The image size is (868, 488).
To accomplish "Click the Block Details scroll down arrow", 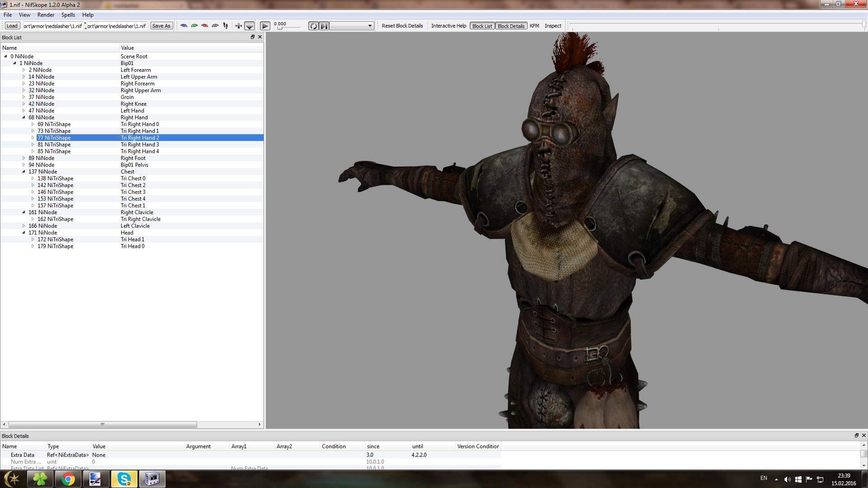I will 863,465.
